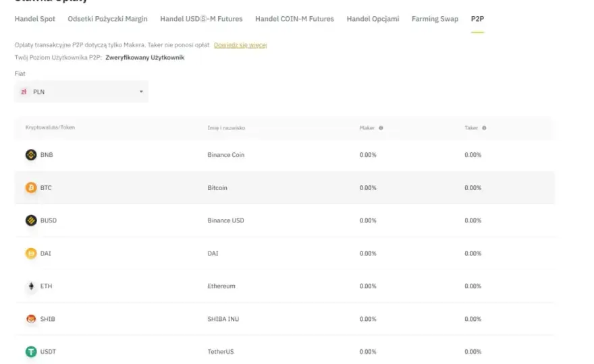Select Handel COIN-M Futures tab
This screenshot has height=364, width=594.
point(294,19)
